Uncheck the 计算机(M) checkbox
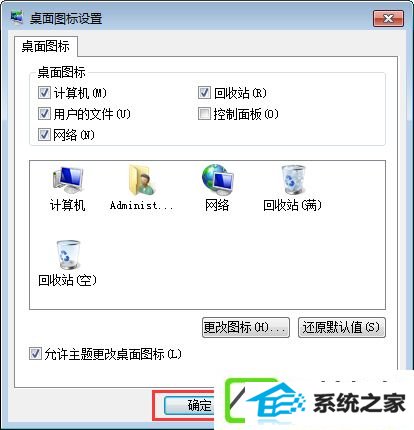 coord(44,93)
